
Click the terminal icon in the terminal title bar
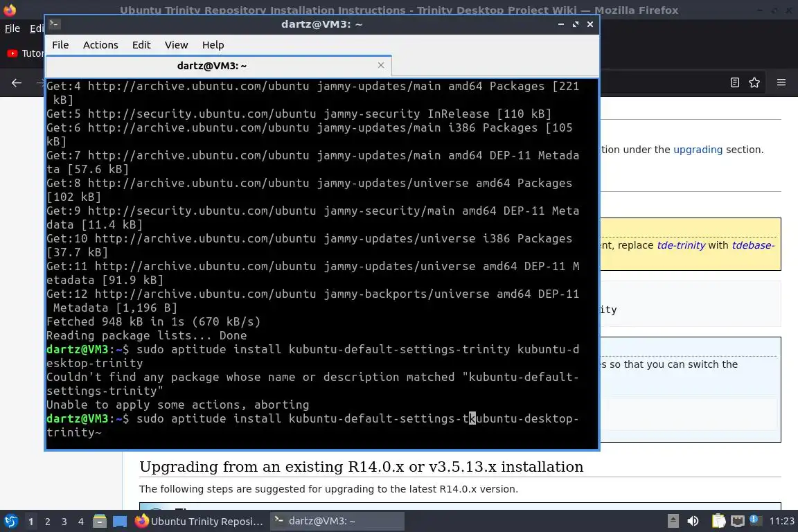(x=55, y=24)
